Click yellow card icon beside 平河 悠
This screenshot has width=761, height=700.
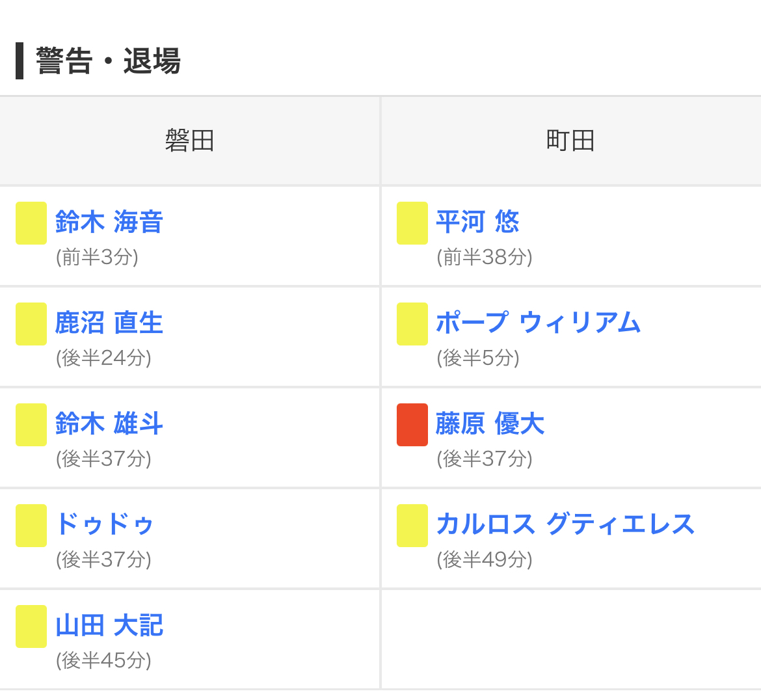pyautogui.click(x=412, y=223)
